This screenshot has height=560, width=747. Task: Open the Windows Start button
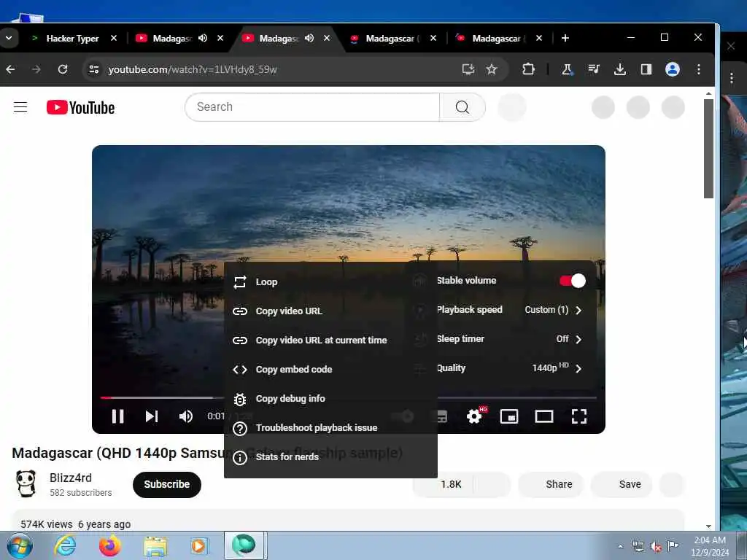pos(19,545)
